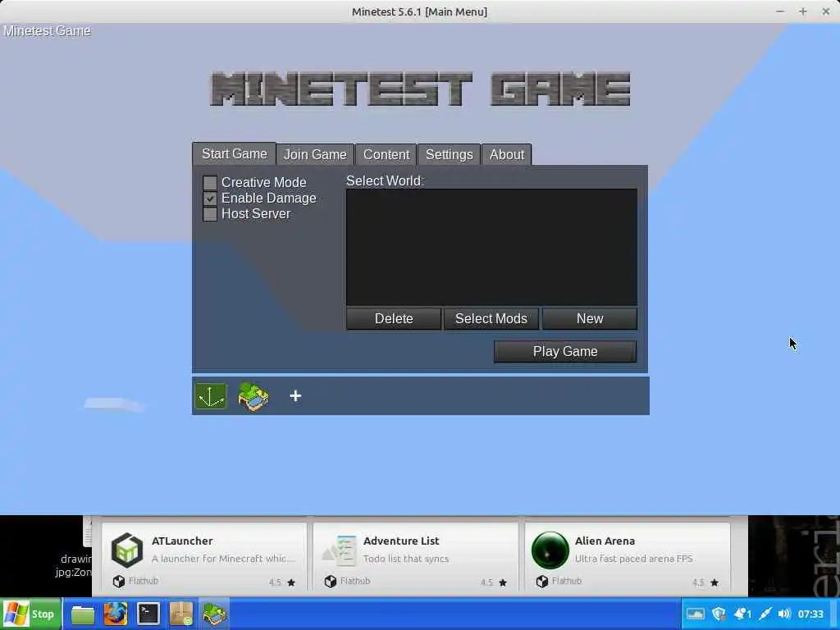Click the Flathub icon under Adventure List
This screenshot has height=630, width=840.
click(331, 582)
